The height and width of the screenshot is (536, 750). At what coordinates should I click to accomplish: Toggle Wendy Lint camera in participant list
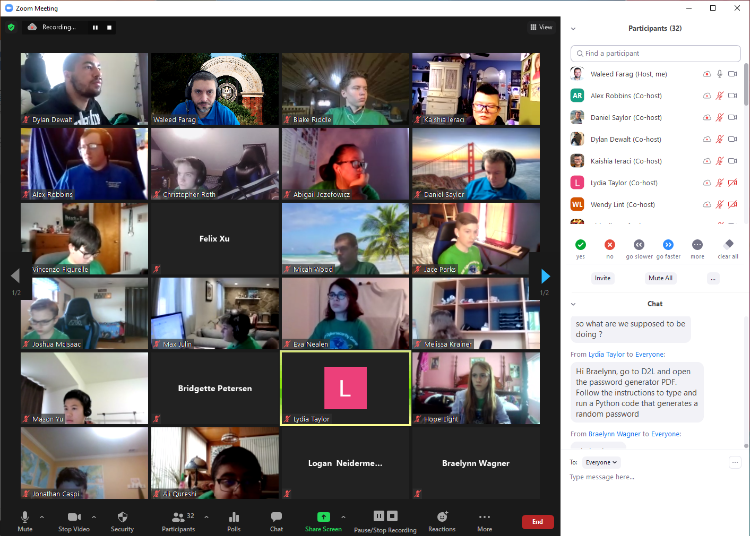732,205
